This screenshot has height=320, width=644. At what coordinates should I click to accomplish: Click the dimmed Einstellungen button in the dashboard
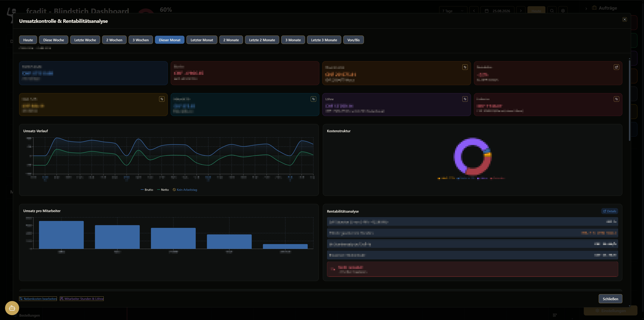[x=610, y=310]
